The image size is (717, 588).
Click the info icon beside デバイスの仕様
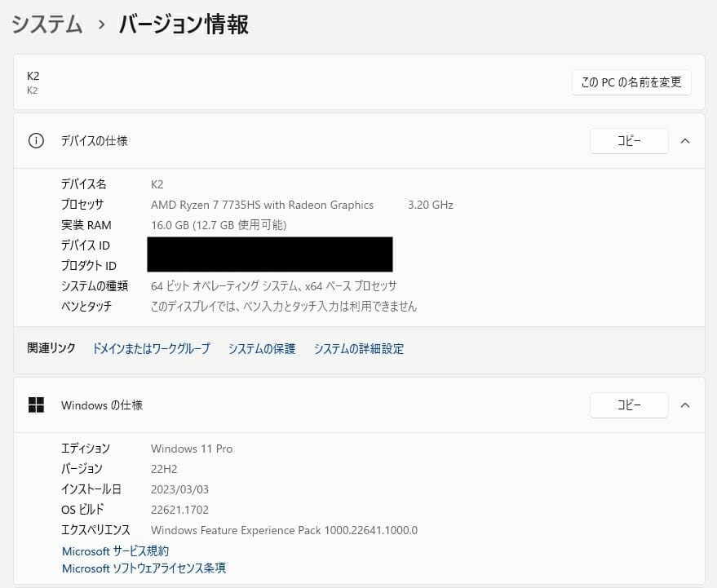tap(36, 140)
